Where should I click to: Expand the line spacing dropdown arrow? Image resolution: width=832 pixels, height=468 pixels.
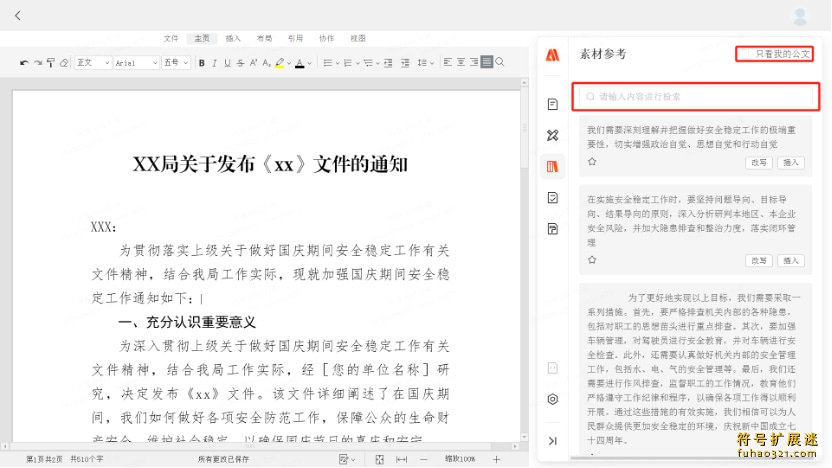tap(432, 63)
